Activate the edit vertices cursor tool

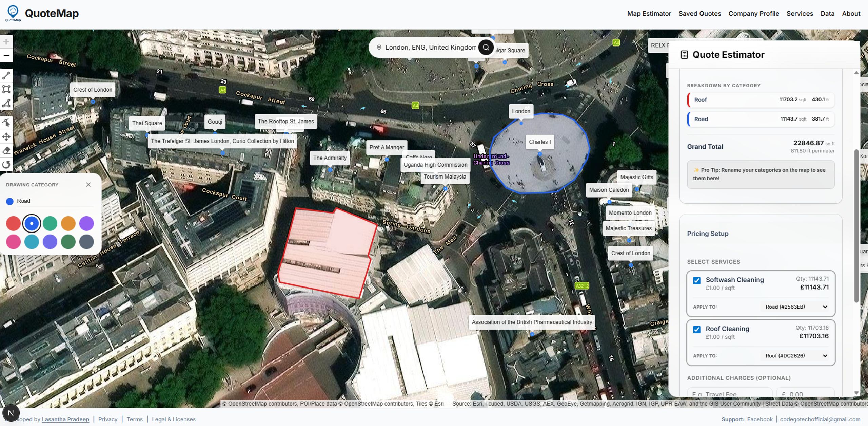[x=6, y=123]
